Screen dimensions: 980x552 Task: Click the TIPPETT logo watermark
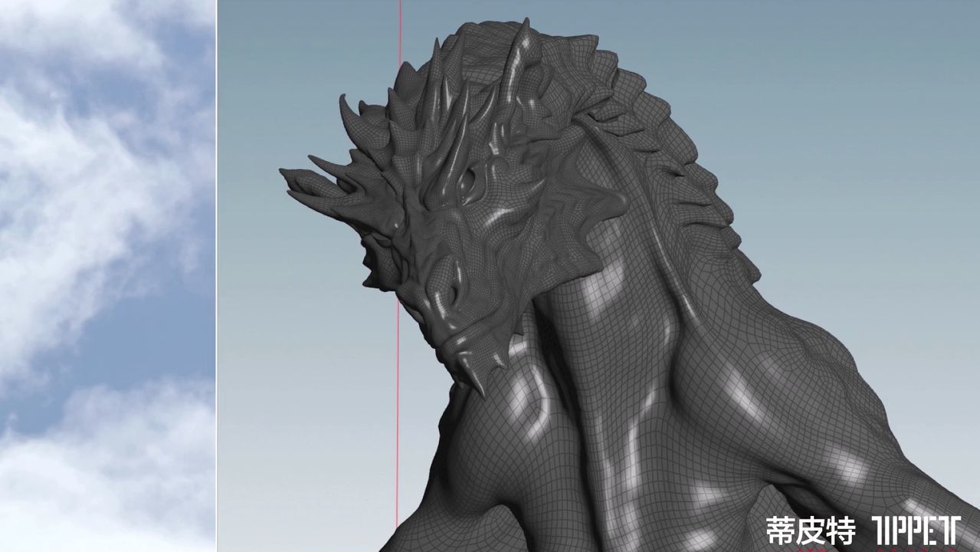click(x=916, y=530)
